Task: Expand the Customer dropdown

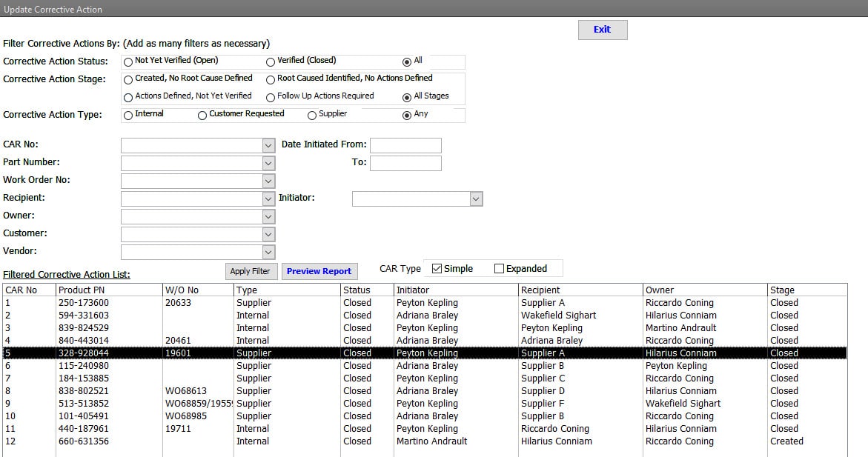Action: (268, 234)
